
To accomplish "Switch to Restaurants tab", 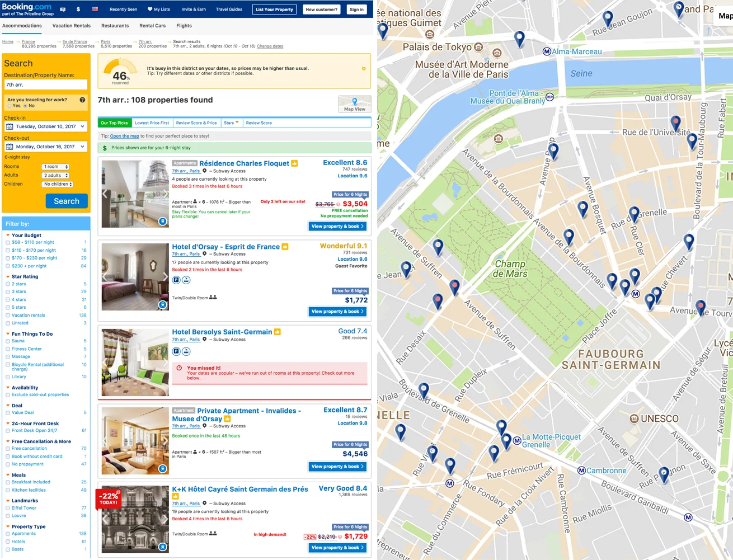I will point(115,26).
